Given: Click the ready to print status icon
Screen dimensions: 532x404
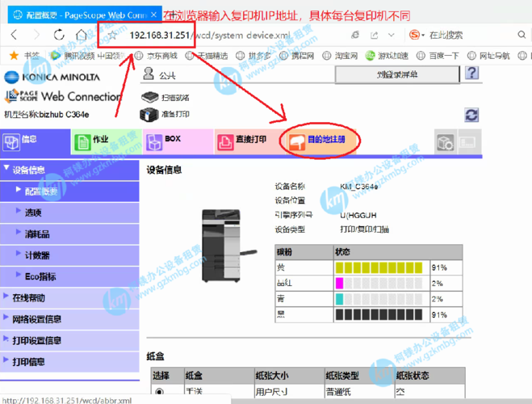Looking at the screenshot, I should click(x=149, y=115).
